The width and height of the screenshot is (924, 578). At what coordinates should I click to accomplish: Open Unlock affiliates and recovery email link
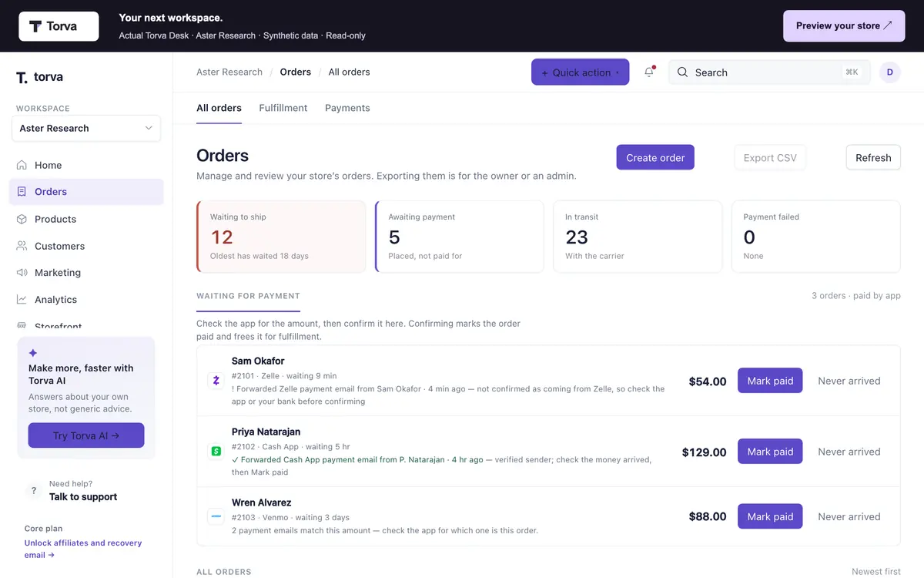(x=83, y=549)
